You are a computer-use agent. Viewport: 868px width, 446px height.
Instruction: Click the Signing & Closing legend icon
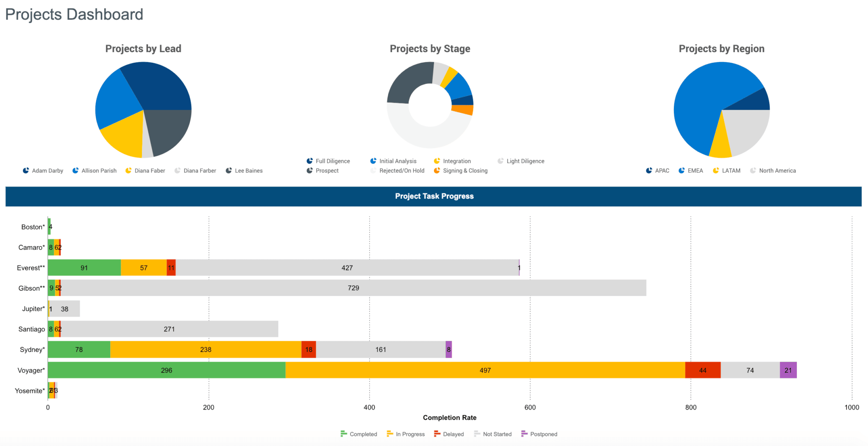click(437, 170)
